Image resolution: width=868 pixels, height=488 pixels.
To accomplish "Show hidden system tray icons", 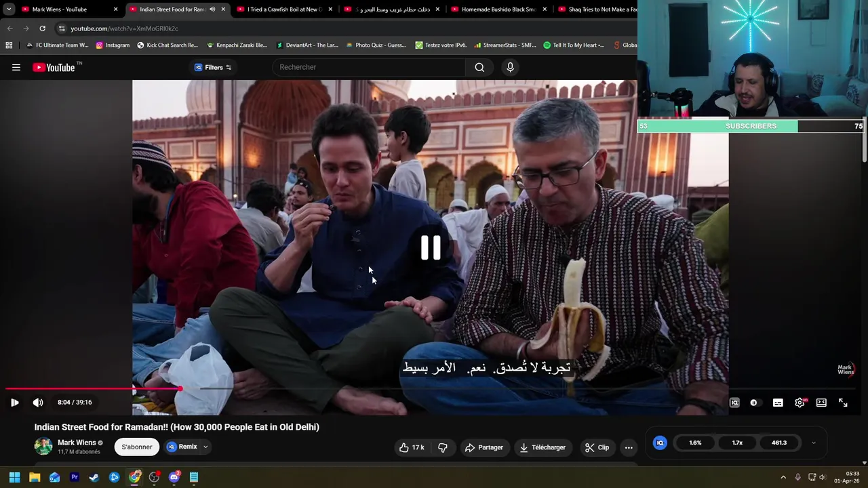I will [x=783, y=477].
